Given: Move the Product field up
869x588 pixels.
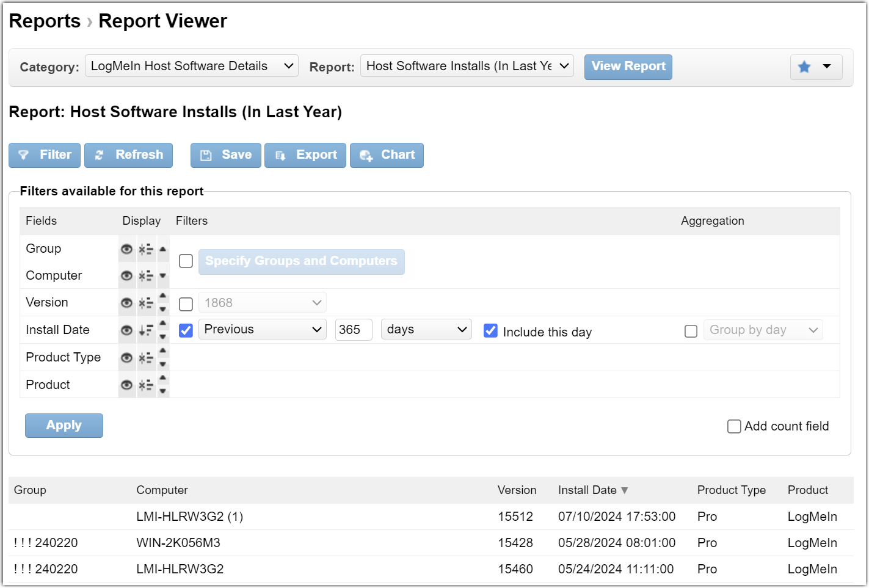Looking at the screenshot, I should pyautogui.click(x=163, y=378).
